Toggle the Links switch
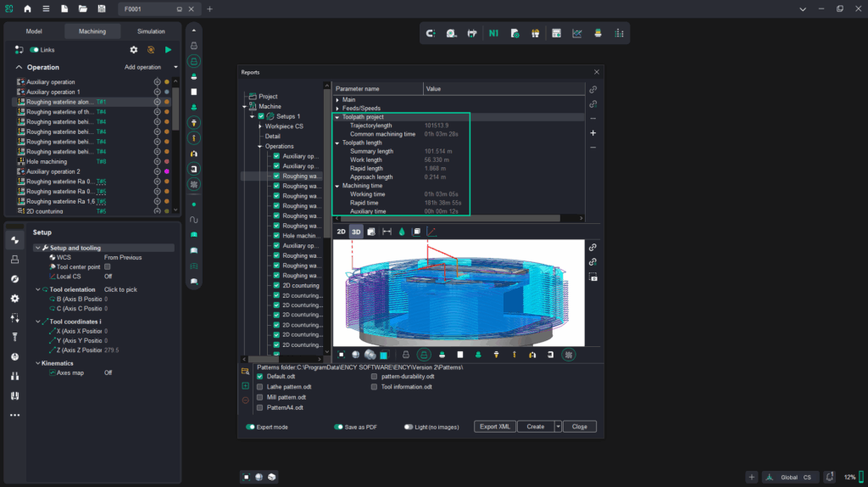 point(34,50)
